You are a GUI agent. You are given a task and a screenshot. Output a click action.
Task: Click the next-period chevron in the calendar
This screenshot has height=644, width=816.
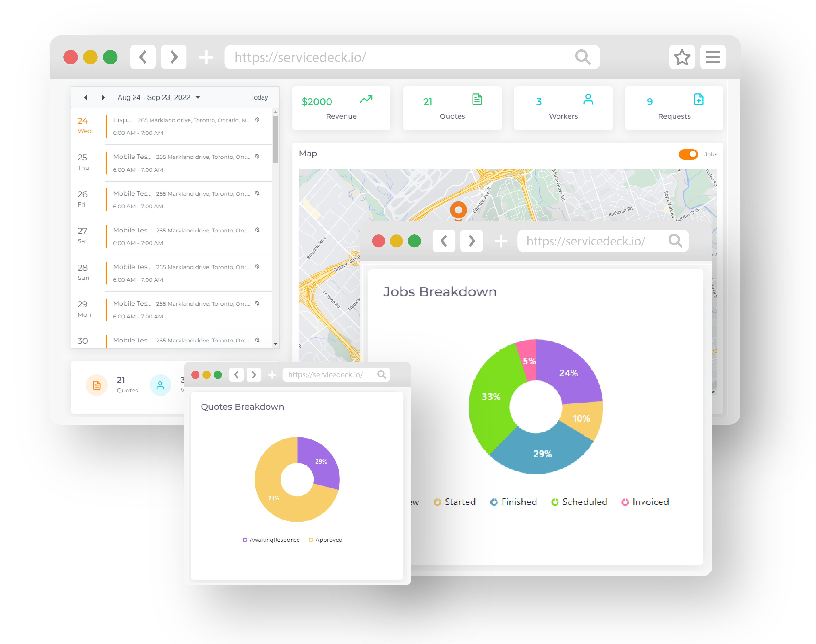tap(103, 97)
